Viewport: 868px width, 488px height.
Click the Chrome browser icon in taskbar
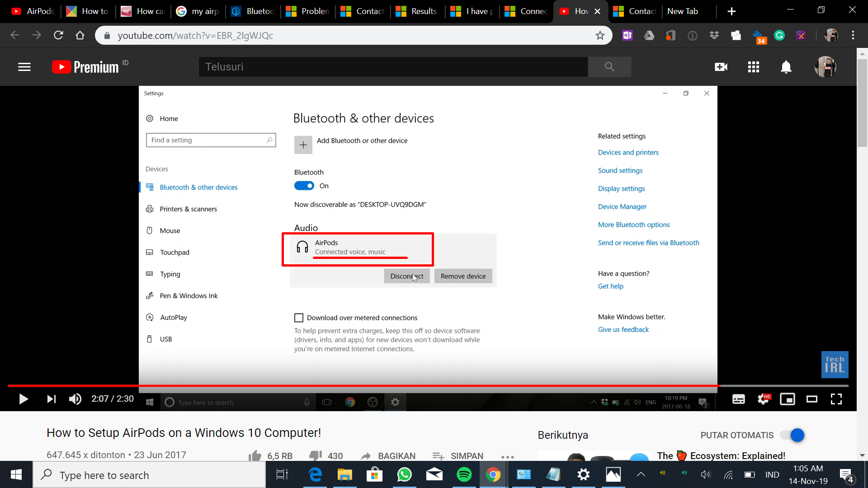(x=494, y=475)
